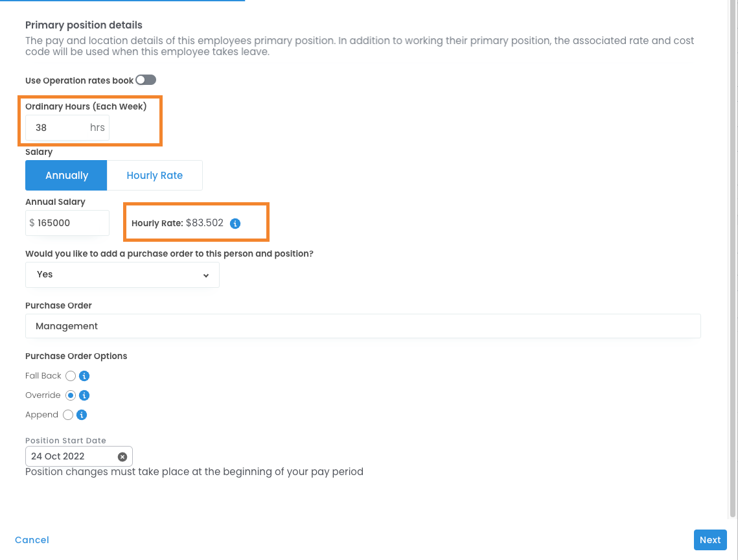This screenshot has height=560, width=738.
Task: Click the Cancel link
Action: coord(32,540)
